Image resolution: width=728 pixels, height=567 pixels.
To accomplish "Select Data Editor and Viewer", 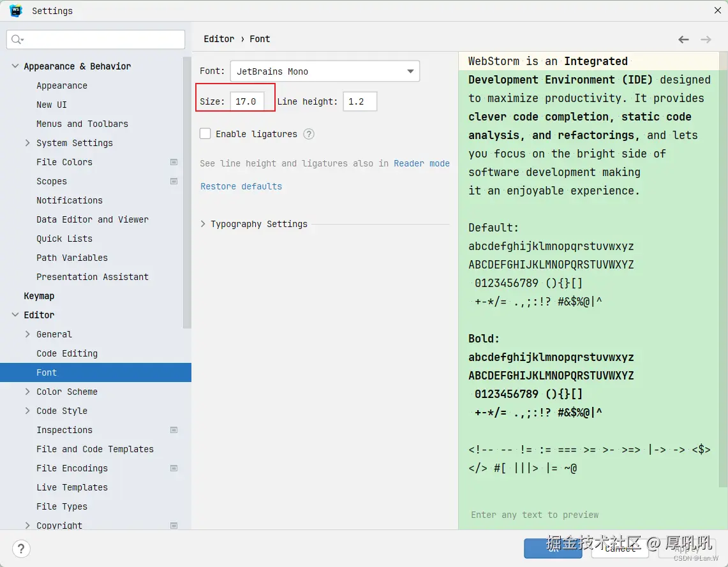I will (93, 219).
